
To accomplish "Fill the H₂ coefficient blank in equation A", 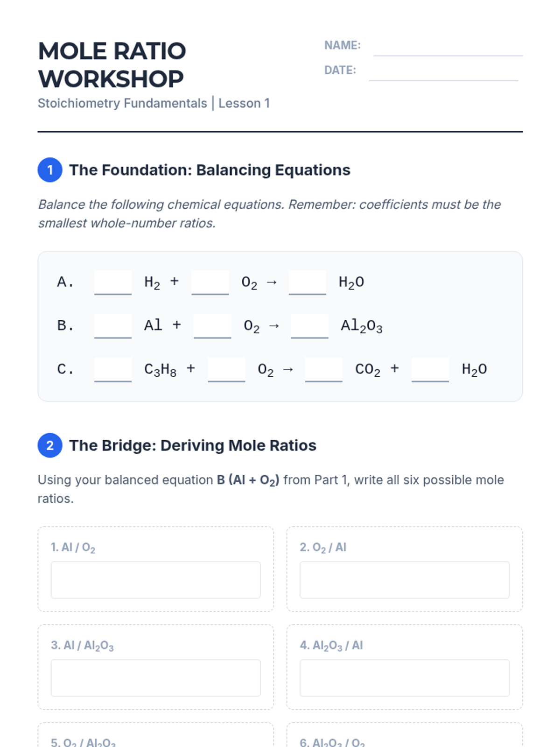I will [113, 282].
